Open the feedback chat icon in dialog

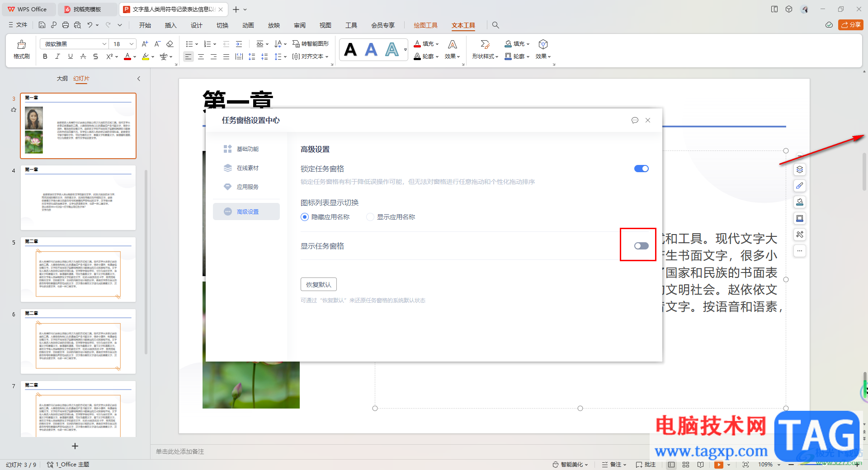pyautogui.click(x=635, y=120)
